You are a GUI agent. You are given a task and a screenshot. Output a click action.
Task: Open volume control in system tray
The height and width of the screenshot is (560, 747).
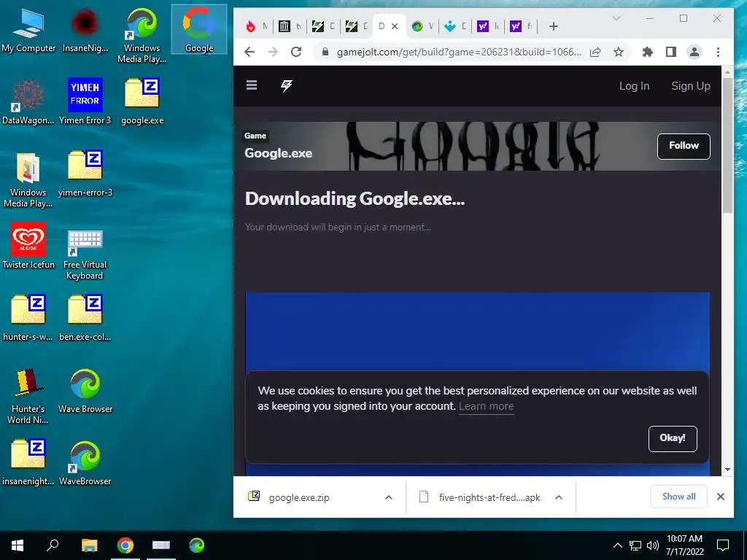point(653,545)
